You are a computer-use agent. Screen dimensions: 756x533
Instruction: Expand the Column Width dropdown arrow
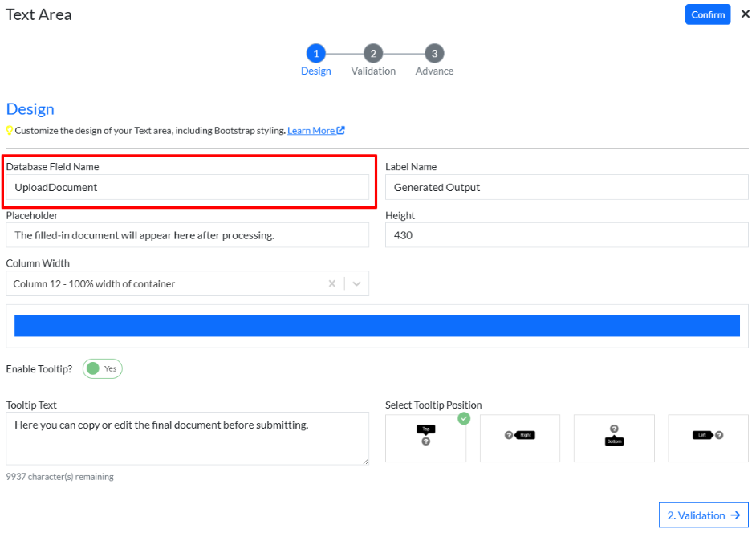[x=356, y=283]
